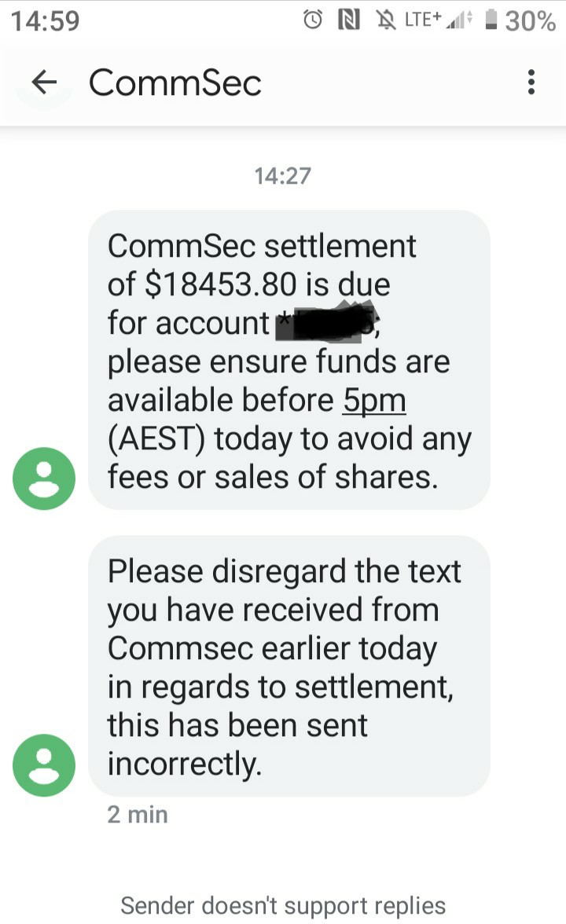This screenshot has width=566, height=924.
Task: Tap sender avatar beside disregard message
Action: pos(44,765)
